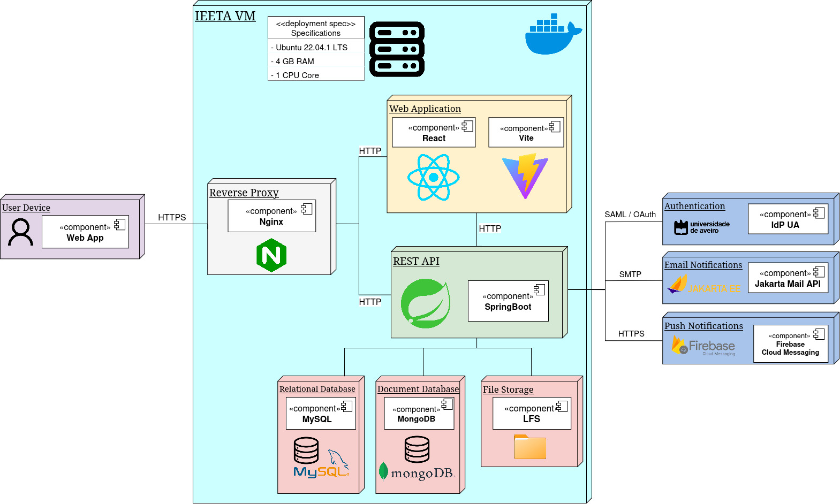Screen dimensions: 840x504
Task: Select the IdP UA component box
Action: (788, 219)
